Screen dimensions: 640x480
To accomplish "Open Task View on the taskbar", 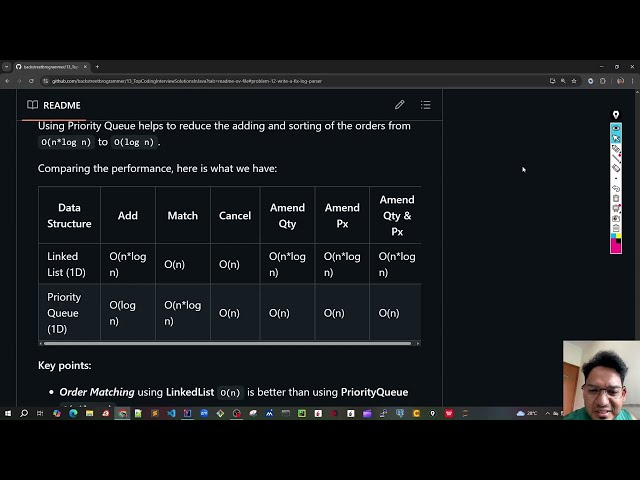I will tap(40, 413).
